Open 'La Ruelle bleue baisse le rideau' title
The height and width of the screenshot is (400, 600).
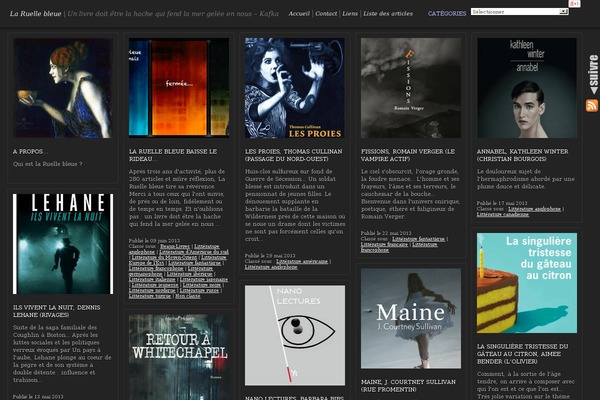point(173,155)
